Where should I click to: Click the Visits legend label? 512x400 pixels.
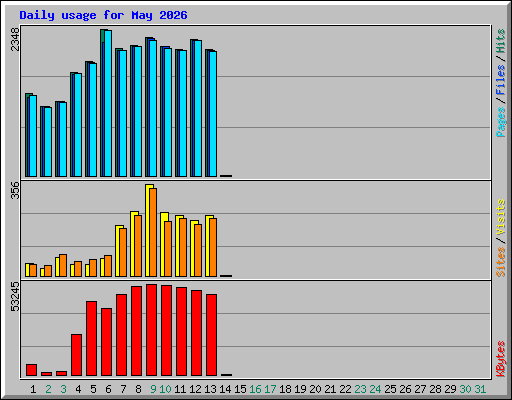click(x=501, y=217)
